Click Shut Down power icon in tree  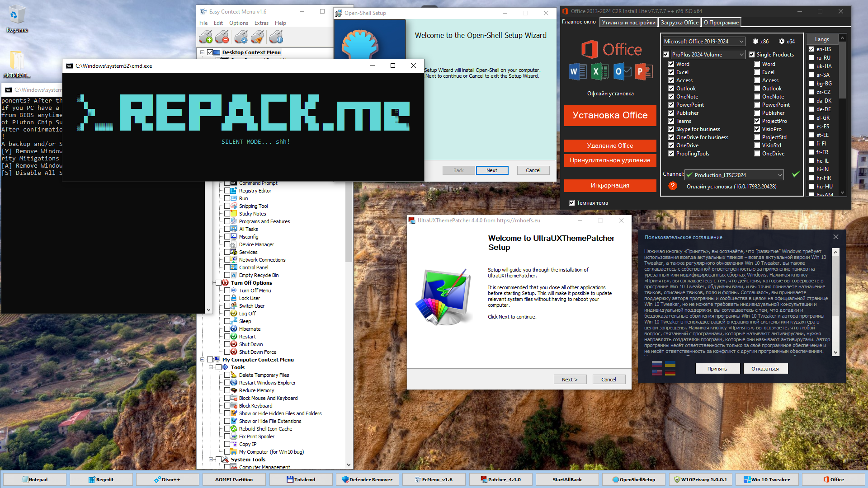234,344
